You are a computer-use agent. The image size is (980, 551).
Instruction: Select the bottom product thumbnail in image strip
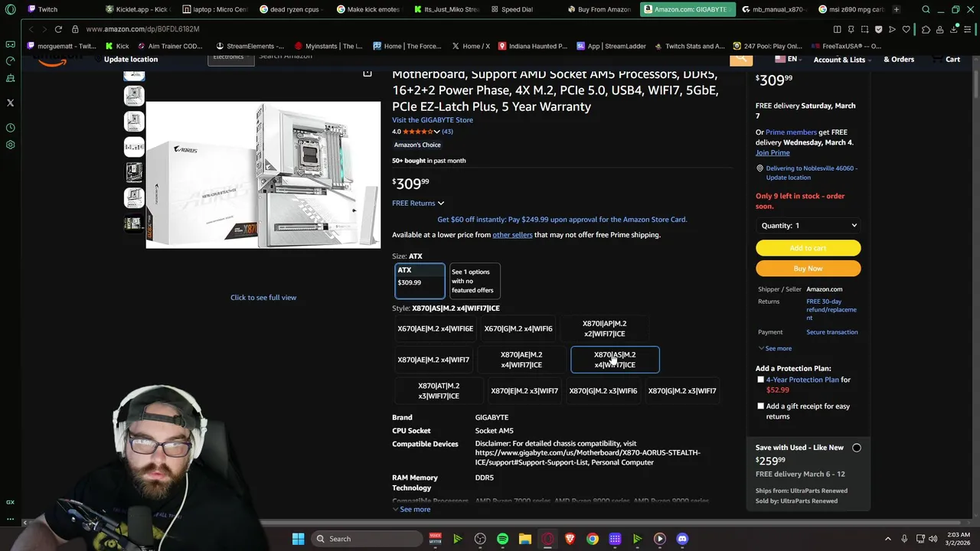[134, 223]
